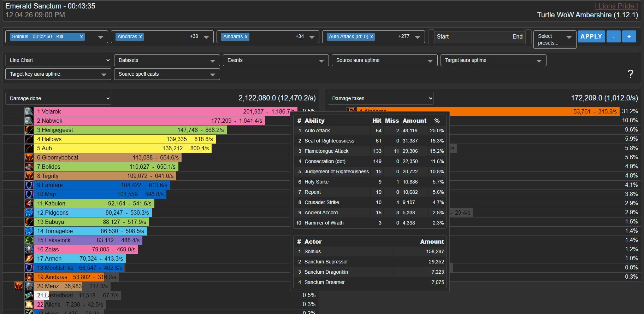The width and height of the screenshot is (644, 314).
Task: Click the blue plus button
Action: point(629,36)
